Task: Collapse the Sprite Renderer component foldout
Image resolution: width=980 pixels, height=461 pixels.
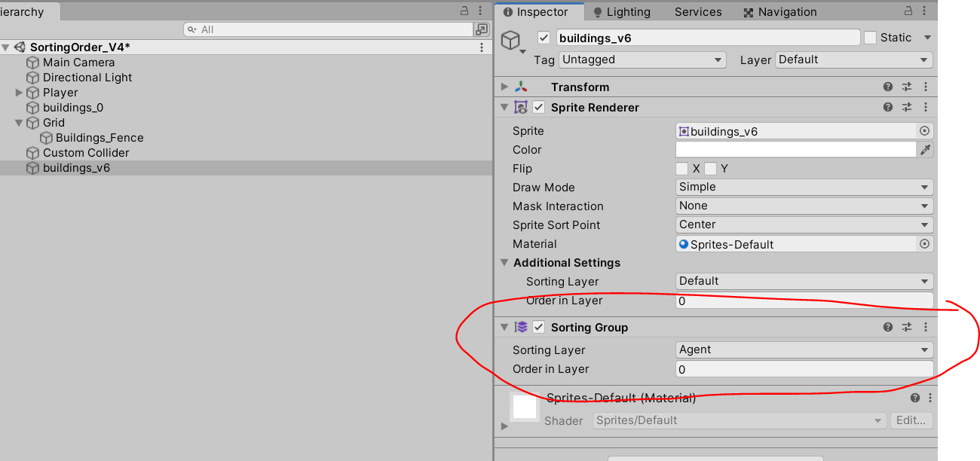Action: (x=505, y=108)
